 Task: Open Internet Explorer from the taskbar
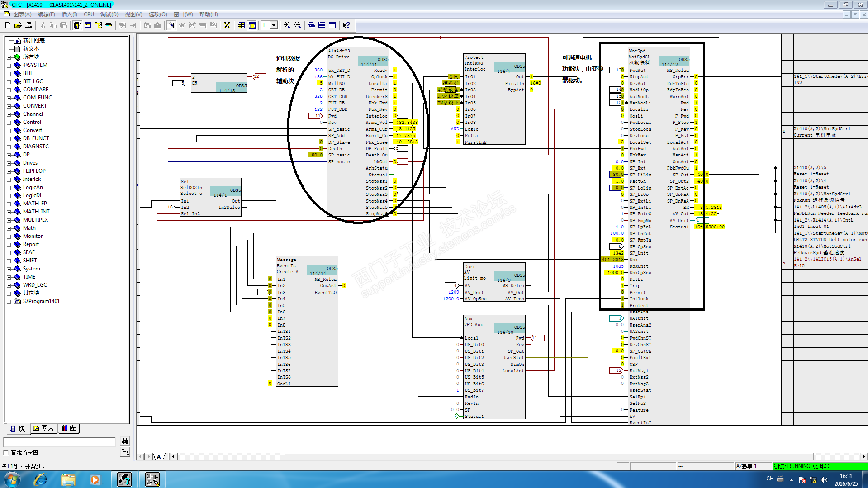(40, 479)
